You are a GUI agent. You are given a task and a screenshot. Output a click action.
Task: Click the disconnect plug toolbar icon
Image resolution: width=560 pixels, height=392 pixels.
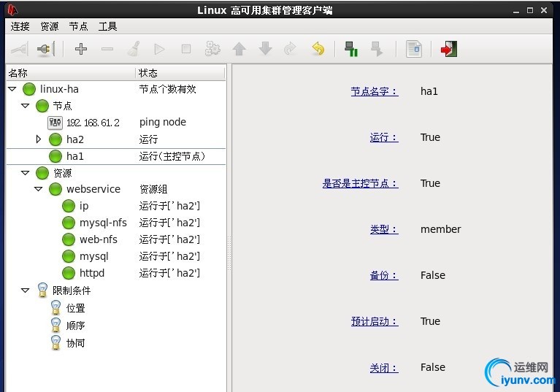coord(46,49)
